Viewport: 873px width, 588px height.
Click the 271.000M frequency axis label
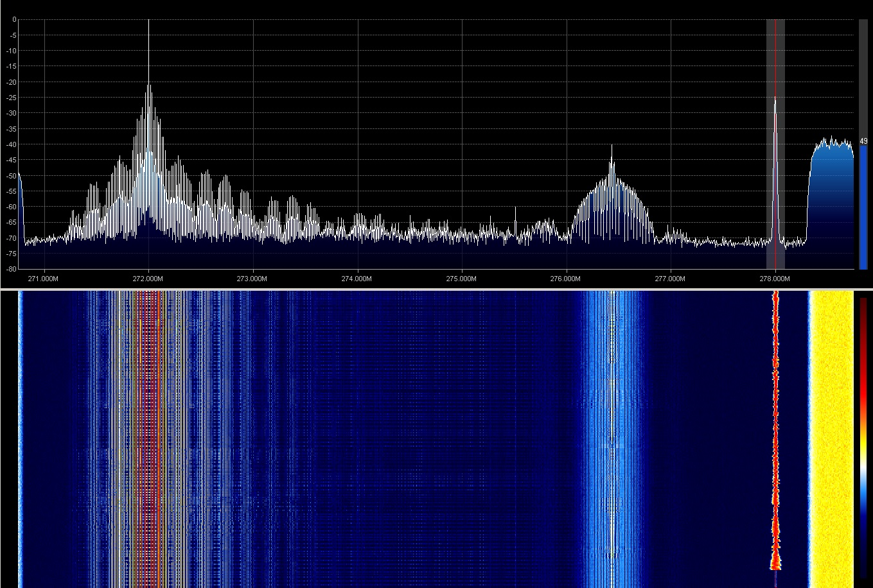[x=44, y=279]
